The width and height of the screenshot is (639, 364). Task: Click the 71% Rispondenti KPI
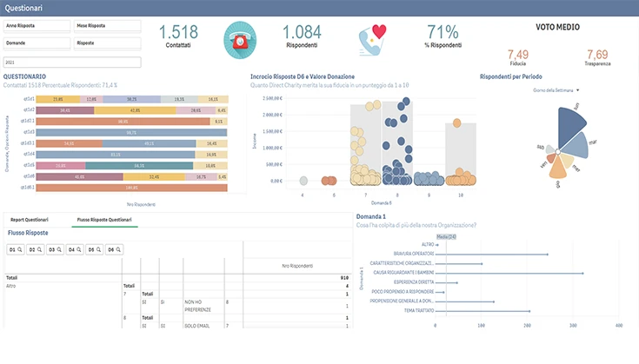443,36
